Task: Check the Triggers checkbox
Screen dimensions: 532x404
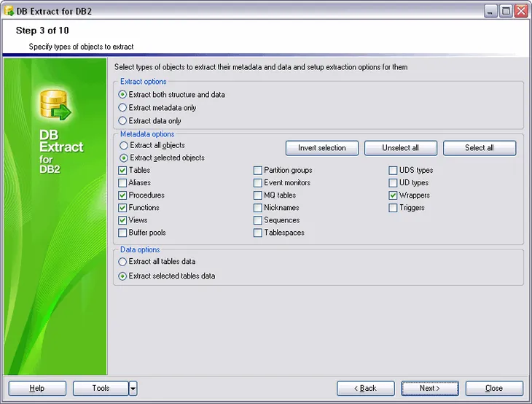Action: tap(393, 208)
